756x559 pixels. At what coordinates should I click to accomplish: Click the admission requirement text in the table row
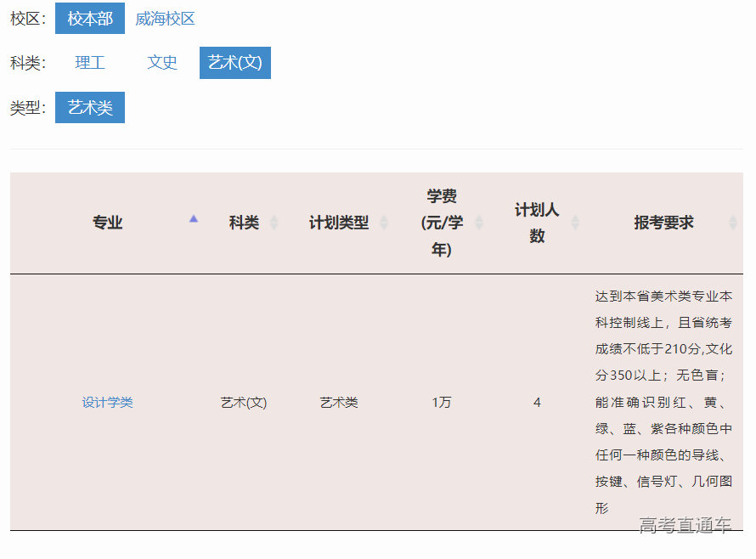[x=663, y=403]
